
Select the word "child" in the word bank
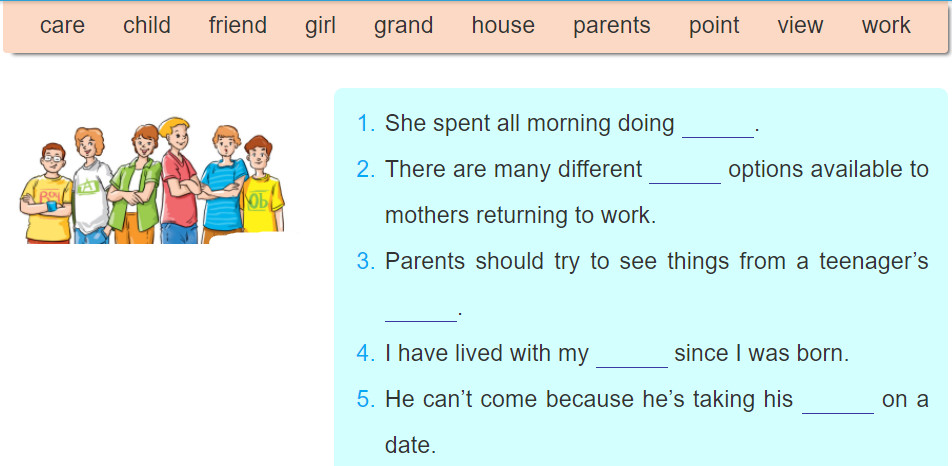click(x=147, y=25)
